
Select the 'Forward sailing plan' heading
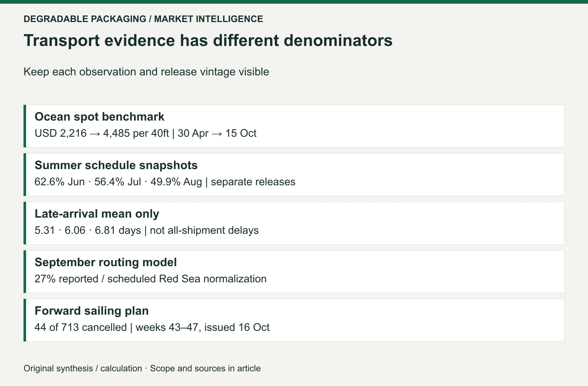[x=92, y=311]
